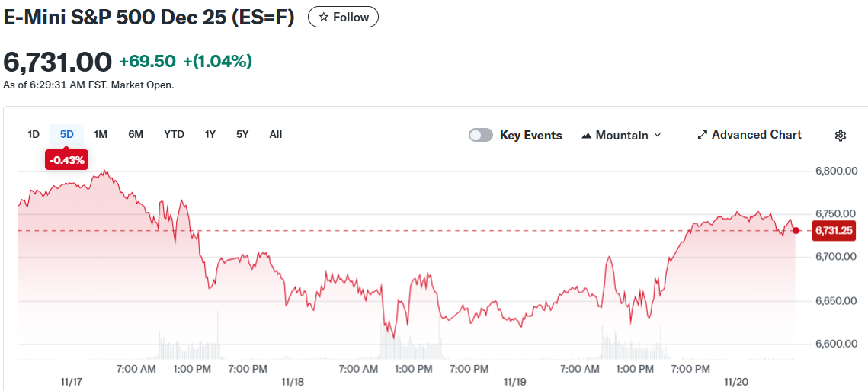Viewport: 868px width, 391px height.
Task: Select the 1Y time range
Action: pos(210,135)
